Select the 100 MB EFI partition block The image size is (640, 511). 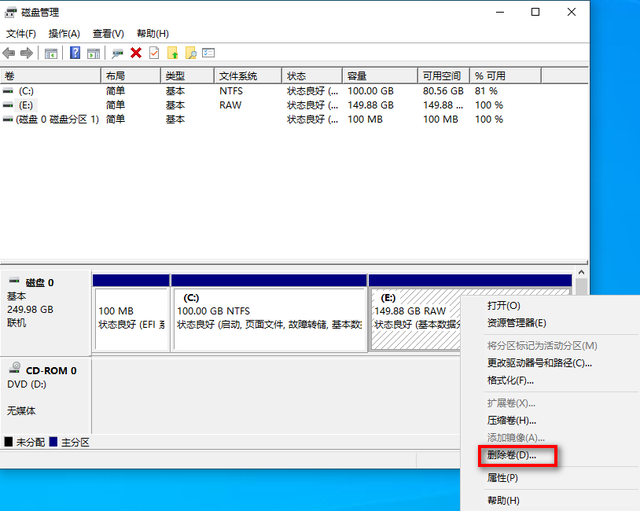click(x=131, y=319)
